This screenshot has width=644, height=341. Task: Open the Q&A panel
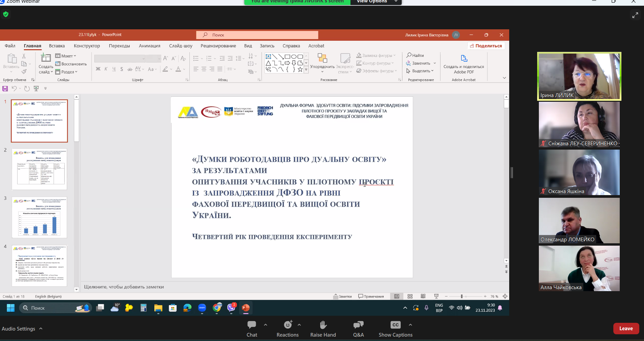358,328
